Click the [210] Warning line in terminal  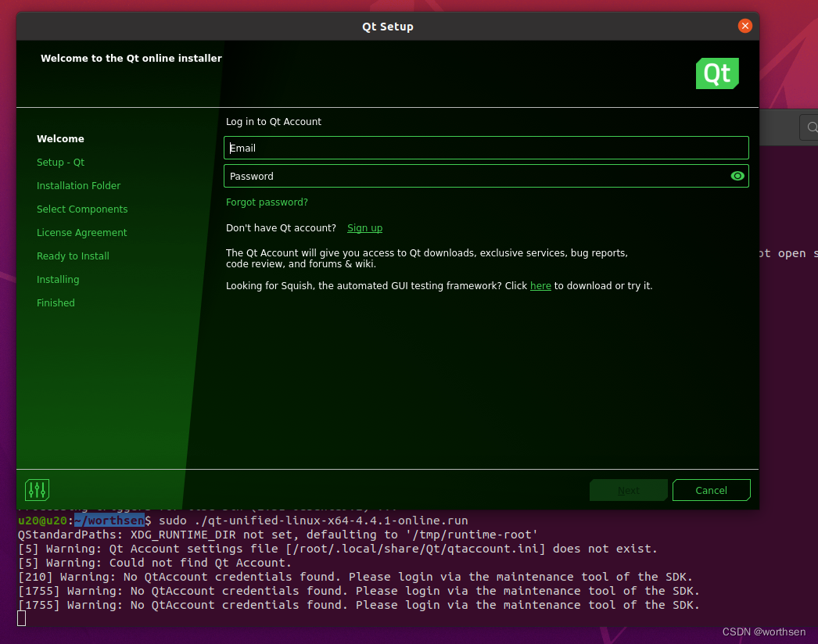(355, 577)
